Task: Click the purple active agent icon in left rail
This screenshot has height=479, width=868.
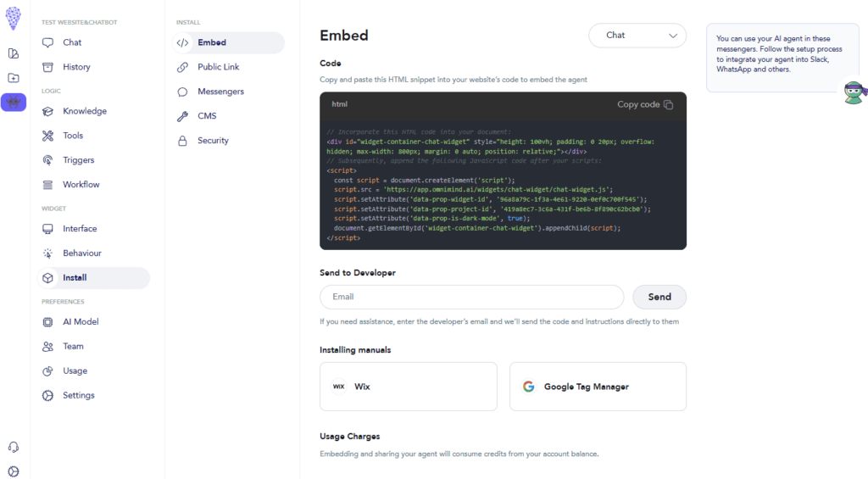Action: pyautogui.click(x=14, y=103)
